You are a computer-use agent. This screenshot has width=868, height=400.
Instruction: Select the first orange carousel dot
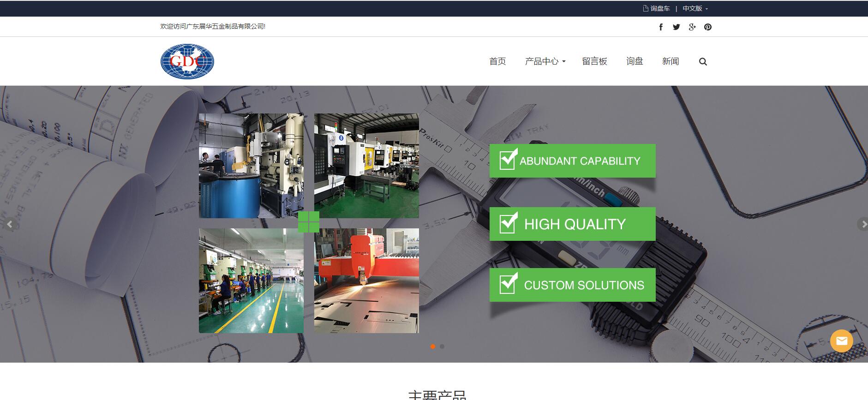click(x=433, y=346)
